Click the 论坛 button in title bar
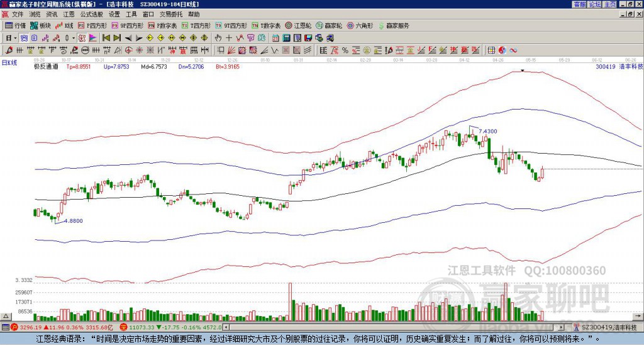 point(594,4)
